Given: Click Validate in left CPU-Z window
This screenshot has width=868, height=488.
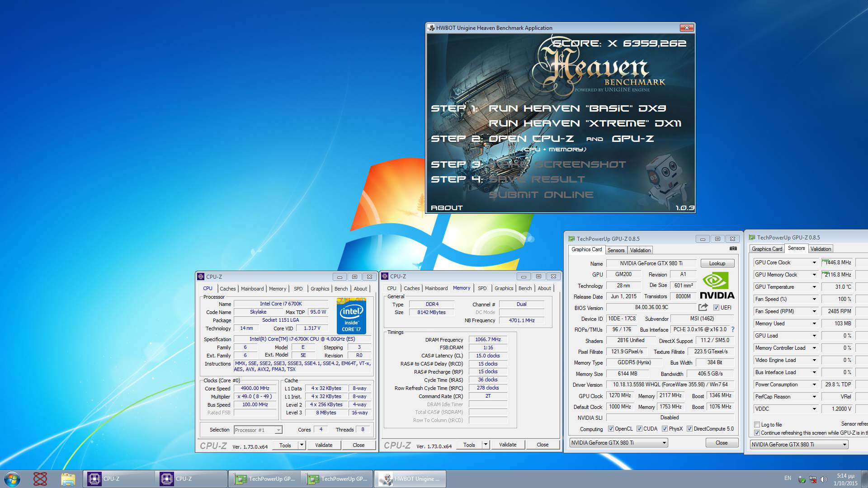Looking at the screenshot, I should (x=324, y=445).
